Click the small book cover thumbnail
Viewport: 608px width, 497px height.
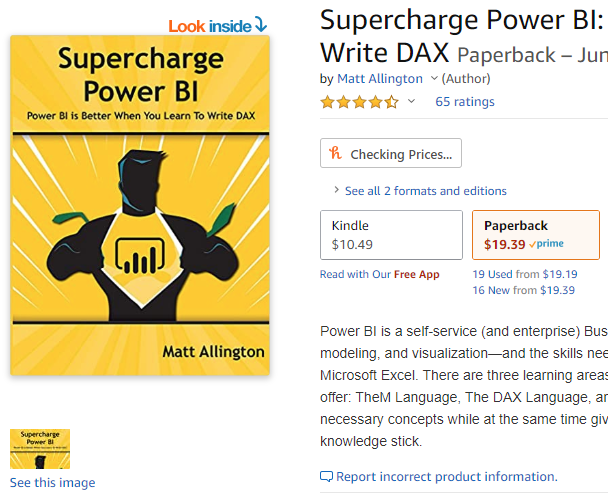[x=40, y=448]
